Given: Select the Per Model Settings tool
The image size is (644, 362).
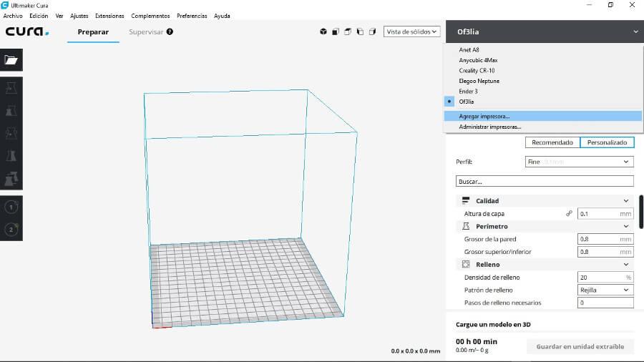Looking at the screenshot, I should 11,179.
